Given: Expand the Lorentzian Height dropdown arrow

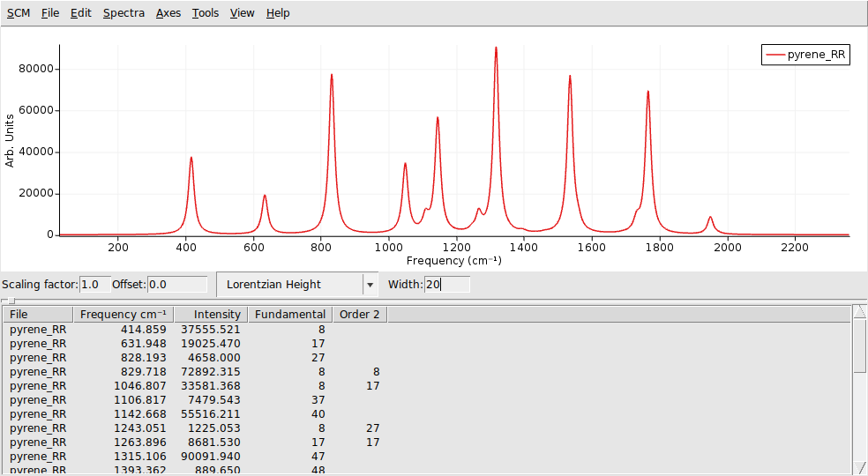Looking at the screenshot, I should click(370, 285).
